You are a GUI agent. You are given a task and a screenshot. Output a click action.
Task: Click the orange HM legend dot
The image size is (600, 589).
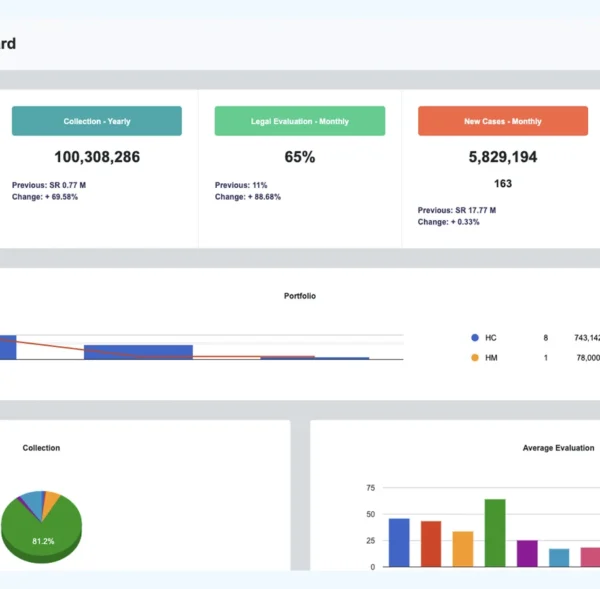coord(474,357)
